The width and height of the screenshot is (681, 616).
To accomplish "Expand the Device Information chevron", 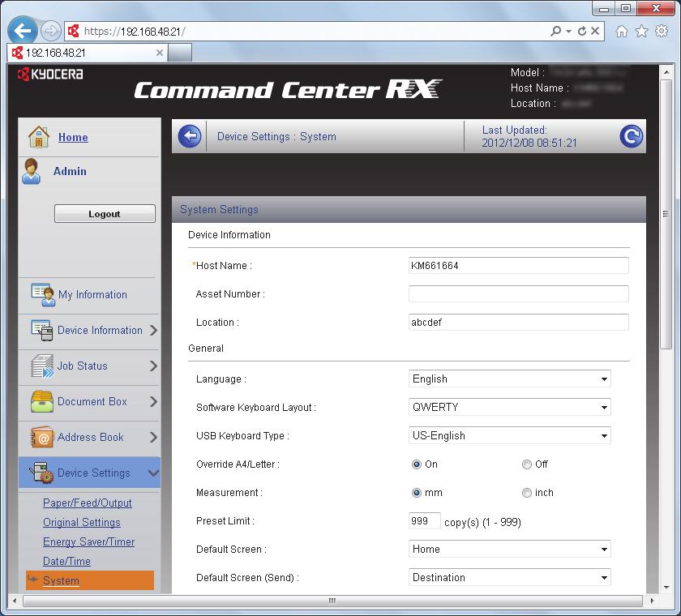I will (153, 331).
